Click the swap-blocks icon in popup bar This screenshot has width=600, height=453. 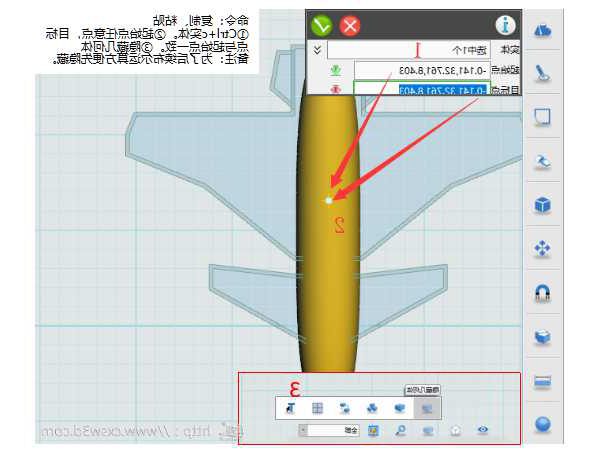pyautogui.click(x=345, y=409)
